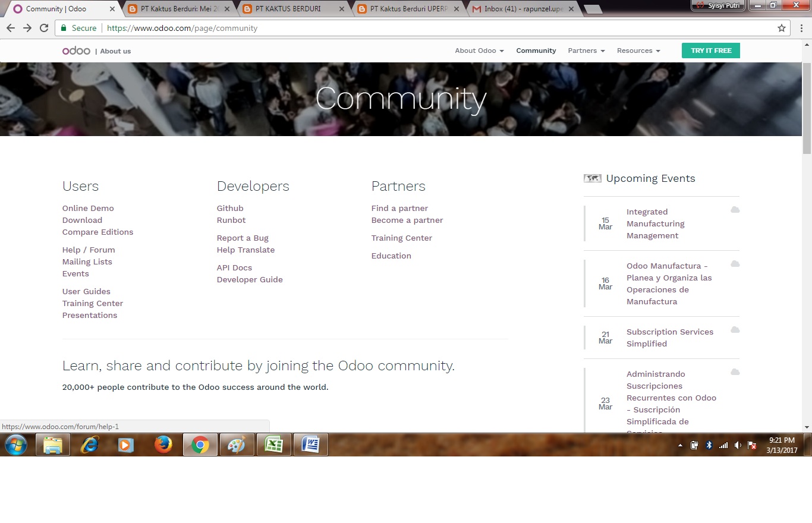Switch to Excel in the taskbar
This screenshot has width=812, height=523.
(273, 445)
